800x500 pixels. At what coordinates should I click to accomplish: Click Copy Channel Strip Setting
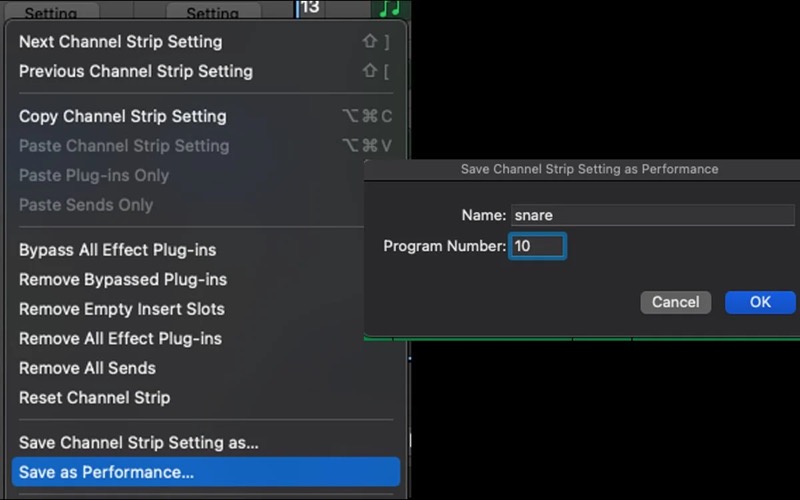click(x=122, y=117)
